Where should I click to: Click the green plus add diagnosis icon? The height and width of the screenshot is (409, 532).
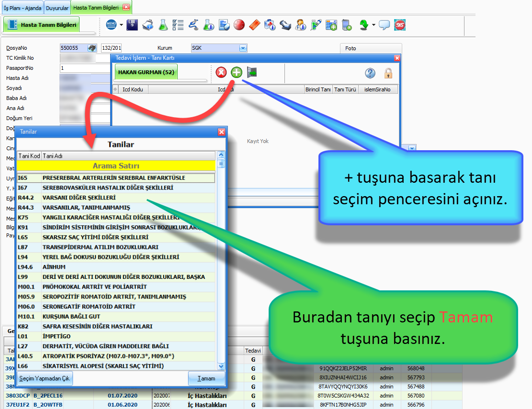237,72
